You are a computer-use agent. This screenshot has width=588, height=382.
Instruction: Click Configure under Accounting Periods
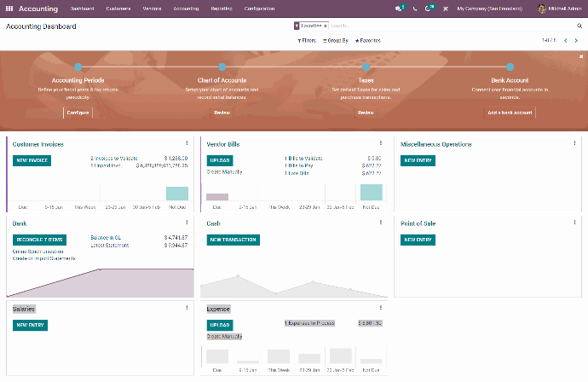[x=78, y=113]
